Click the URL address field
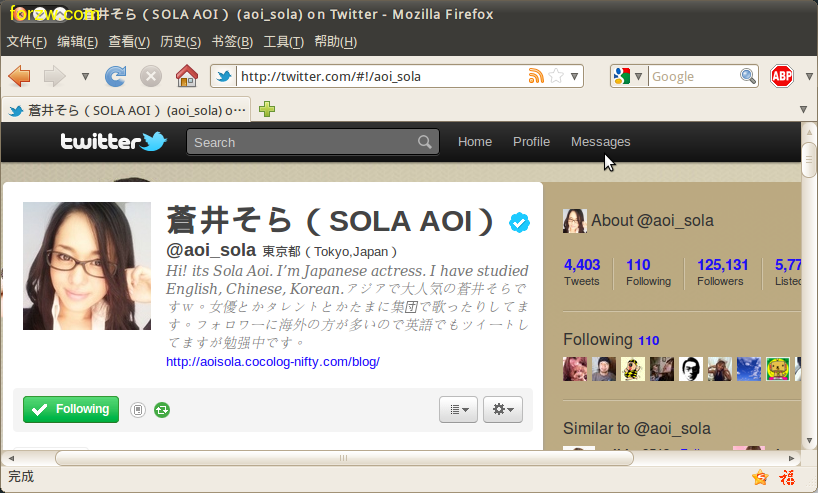This screenshot has width=818, height=493. tap(382, 77)
